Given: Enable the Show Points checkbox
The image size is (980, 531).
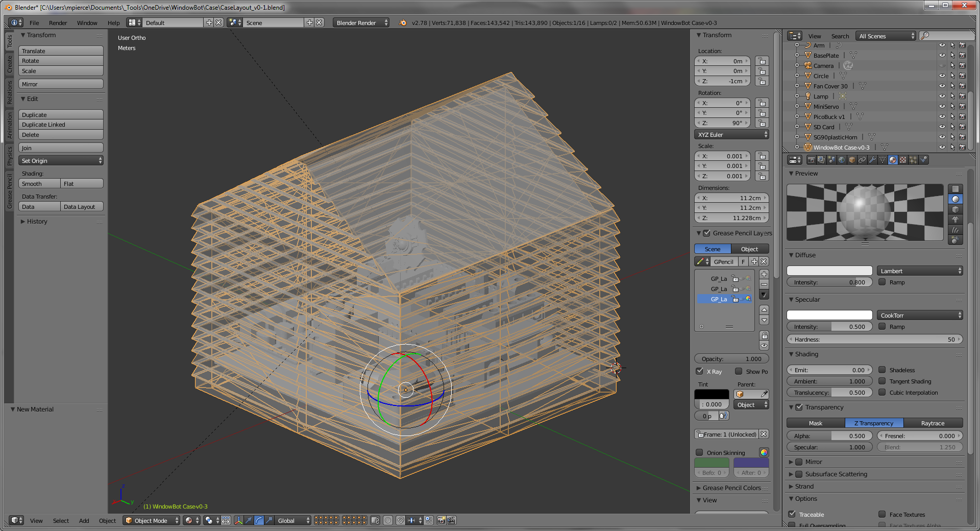Looking at the screenshot, I should 739,371.
